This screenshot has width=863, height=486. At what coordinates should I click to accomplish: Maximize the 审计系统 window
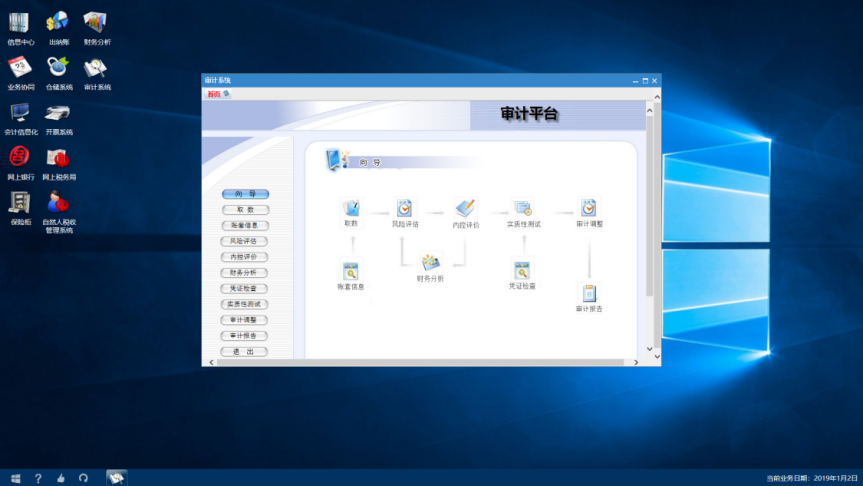point(645,81)
